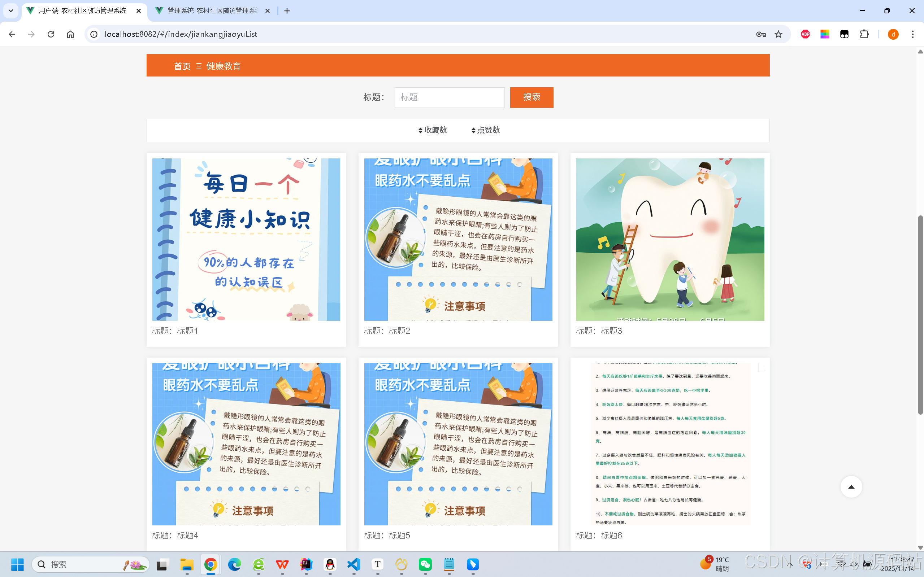Click the address bar URL
The width and height of the screenshot is (924, 577).
[181, 34]
